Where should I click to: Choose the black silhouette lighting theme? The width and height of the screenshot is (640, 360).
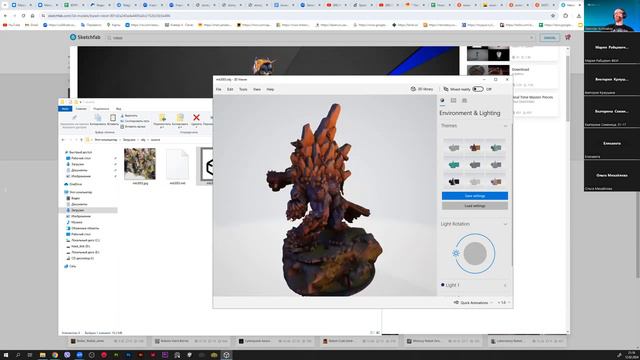coord(454,182)
